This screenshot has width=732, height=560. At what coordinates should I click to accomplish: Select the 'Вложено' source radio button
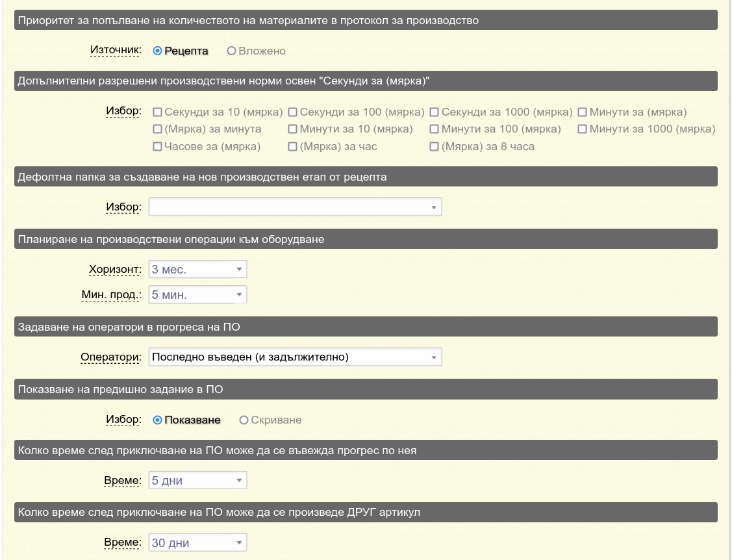point(231,51)
